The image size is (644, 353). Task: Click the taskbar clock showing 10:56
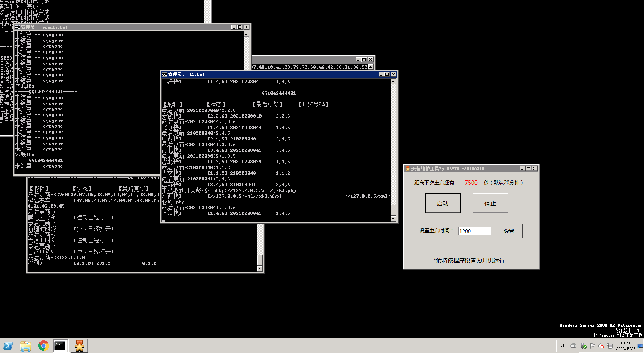(x=626, y=345)
